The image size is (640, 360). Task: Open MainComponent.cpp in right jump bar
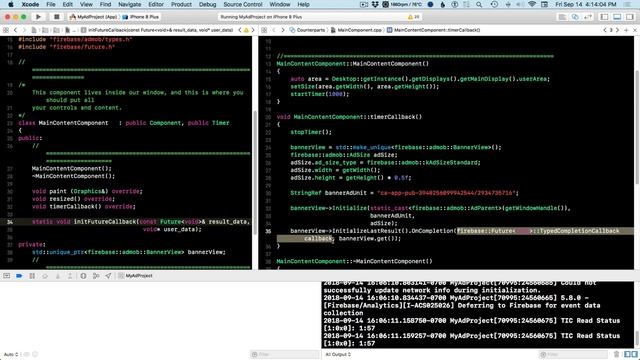pyautogui.click(x=356, y=30)
